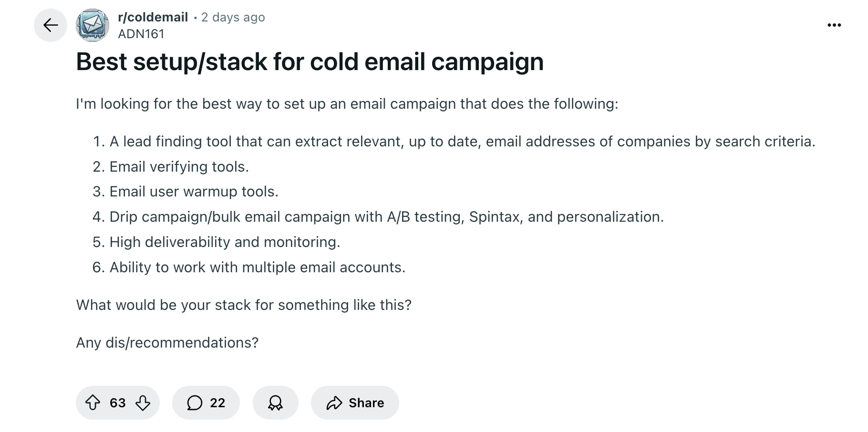Give an award using the award icon
This screenshot has width=868, height=432.
(275, 403)
